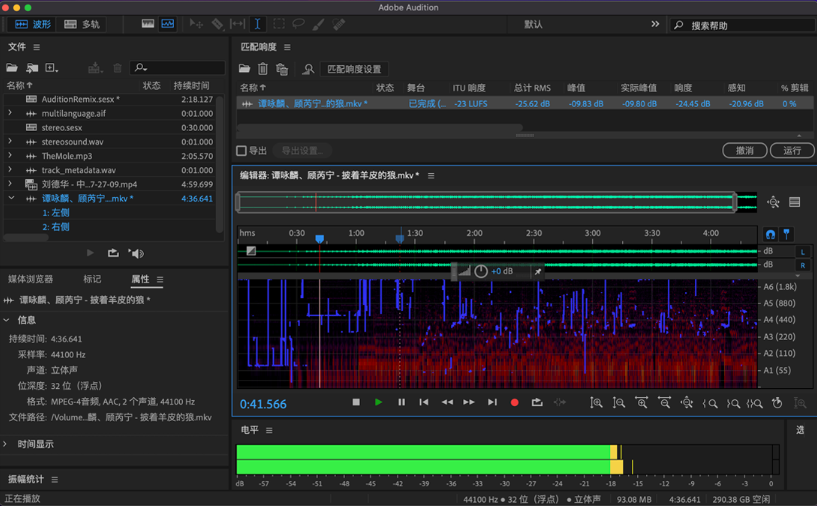Image resolution: width=817 pixels, height=506 pixels.
Task: Expand the stereosound.wav entry
Action: point(10,141)
